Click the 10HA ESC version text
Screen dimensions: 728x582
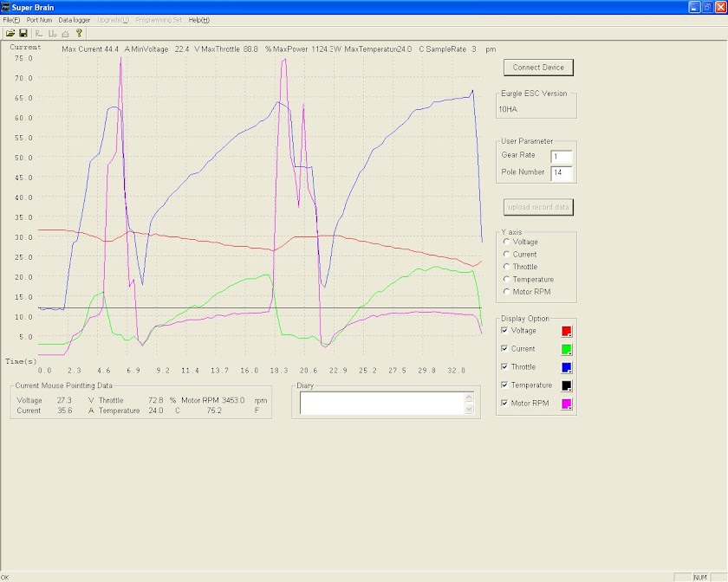(x=508, y=109)
